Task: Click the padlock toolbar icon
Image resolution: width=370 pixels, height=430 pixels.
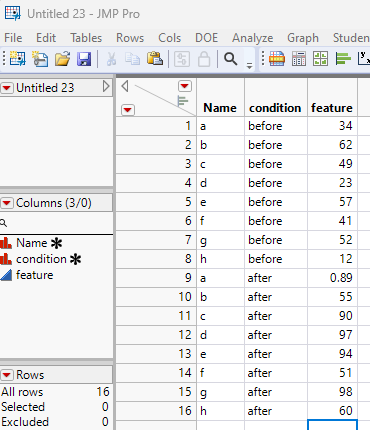Action: pyautogui.click(x=204, y=59)
